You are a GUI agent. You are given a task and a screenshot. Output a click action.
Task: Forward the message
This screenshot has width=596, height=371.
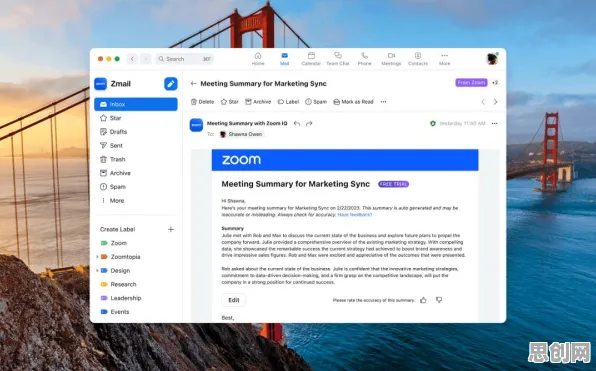(309, 124)
